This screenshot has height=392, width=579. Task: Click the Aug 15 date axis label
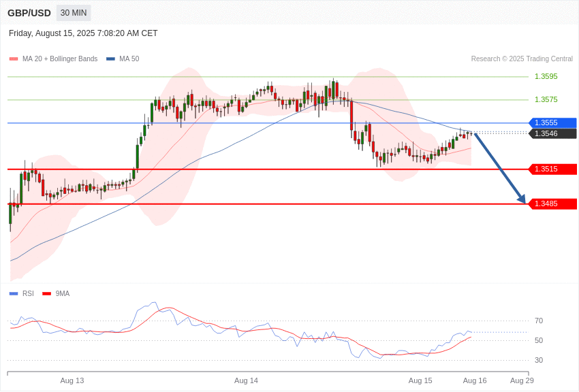point(420,380)
